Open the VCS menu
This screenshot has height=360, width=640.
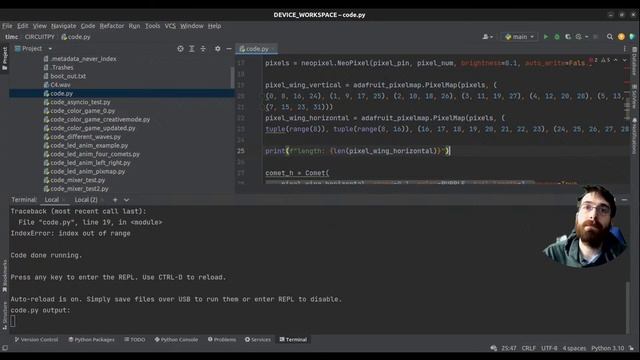[x=170, y=26]
